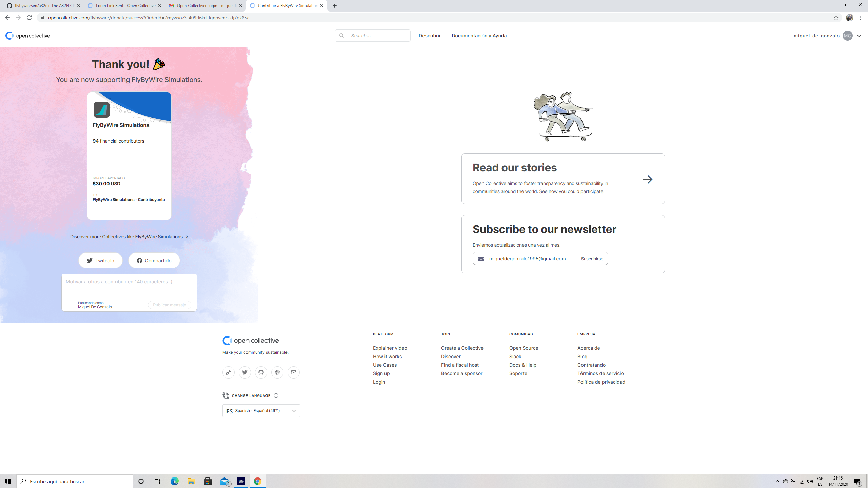Screen dimensions: 868x488
Task: Open the Chrome profile avatar
Action: (x=849, y=18)
